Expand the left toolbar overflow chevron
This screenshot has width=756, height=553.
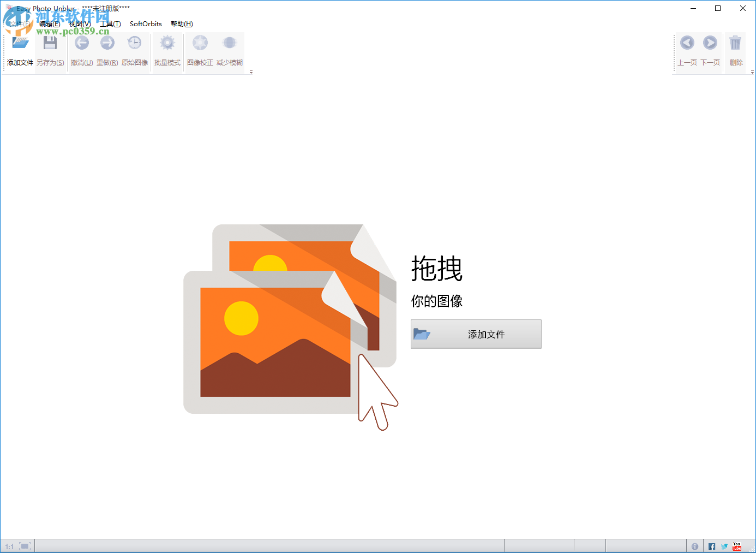click(x=251, y=72)
